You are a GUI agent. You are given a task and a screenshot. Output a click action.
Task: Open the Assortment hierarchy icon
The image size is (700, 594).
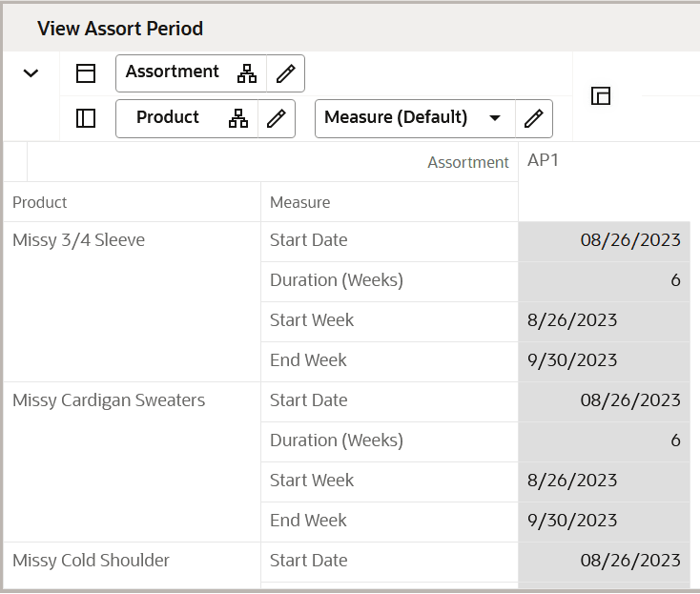247,73
